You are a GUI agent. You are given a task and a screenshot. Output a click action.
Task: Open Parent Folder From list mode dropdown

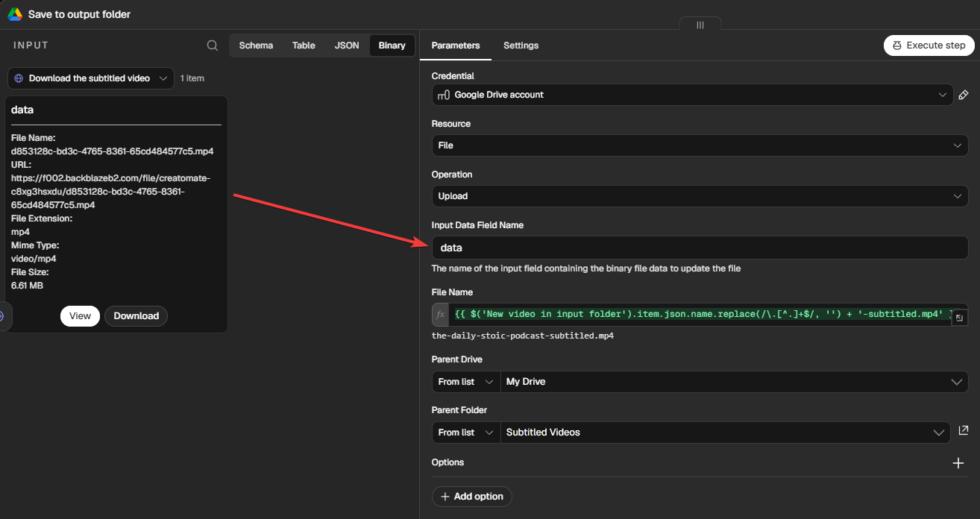click(466, 432)
